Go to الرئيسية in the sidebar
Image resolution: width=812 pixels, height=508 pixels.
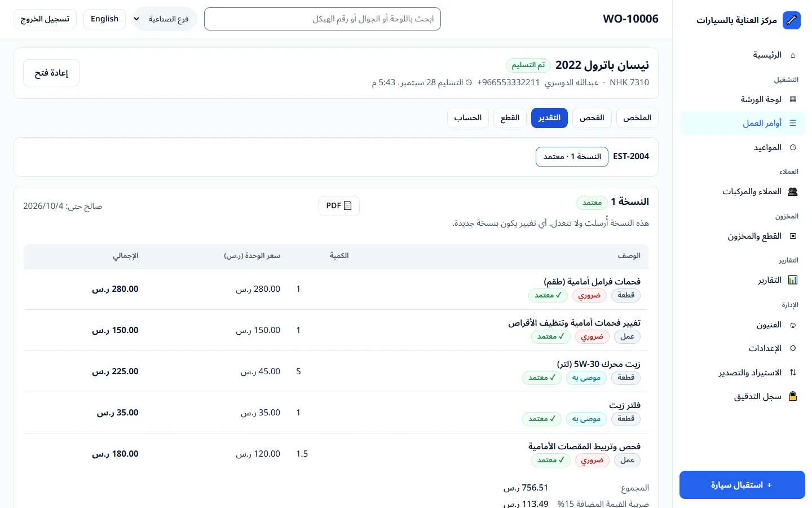pos(742,55)
